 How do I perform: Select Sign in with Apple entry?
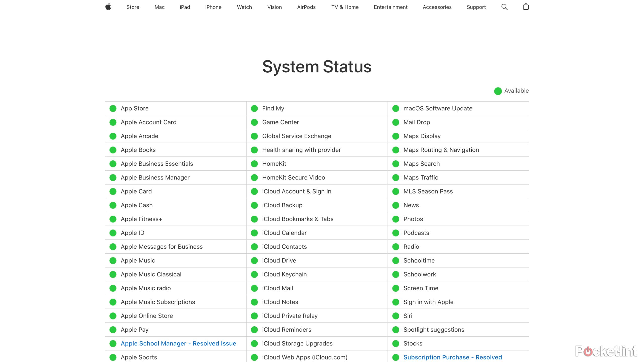click(458, 302)
